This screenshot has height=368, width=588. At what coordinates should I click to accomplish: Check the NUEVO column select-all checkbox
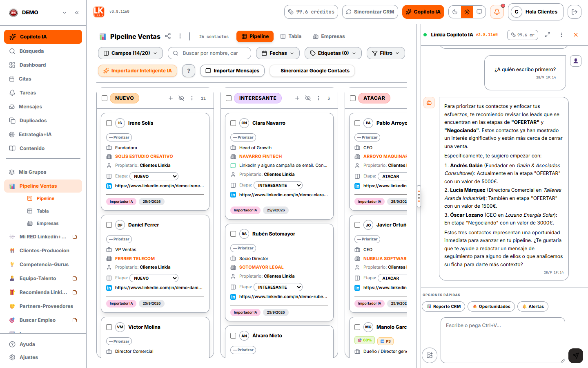[x=105, y=98]
